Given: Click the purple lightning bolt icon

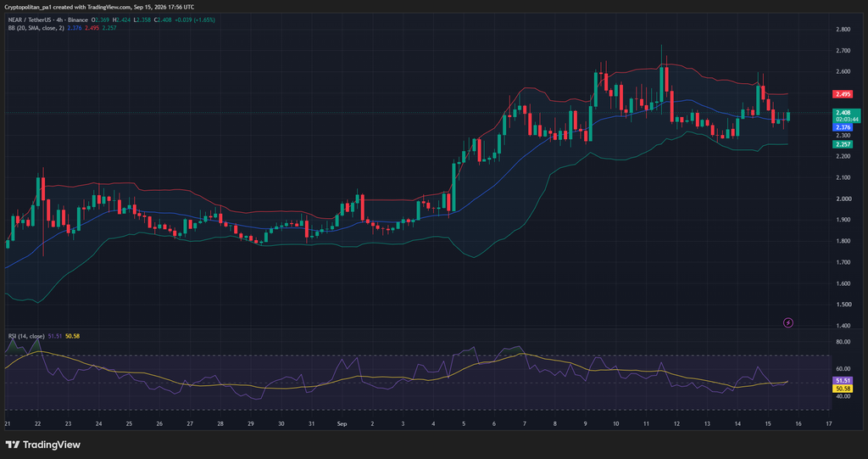Looking at the screenshot, I should 788,322.
